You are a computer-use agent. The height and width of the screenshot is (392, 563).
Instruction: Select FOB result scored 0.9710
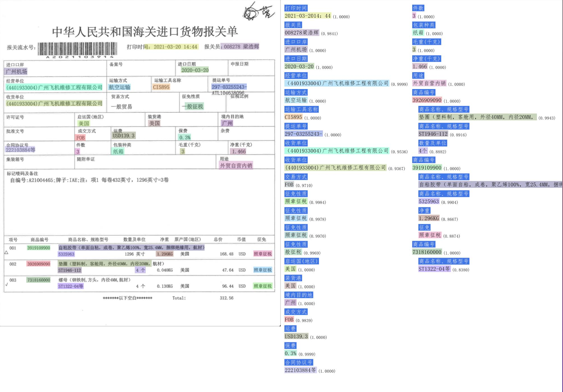pyautogui.click(x=289, y=185)
